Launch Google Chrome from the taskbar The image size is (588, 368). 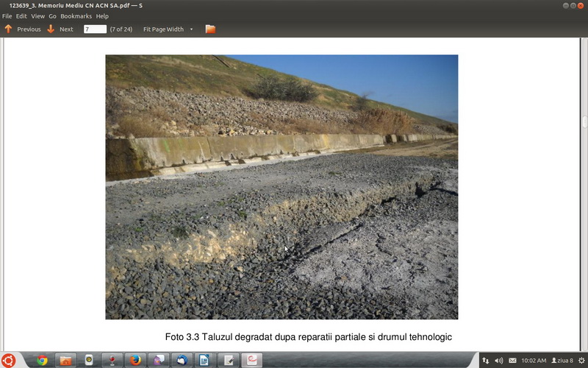point(42,360)
